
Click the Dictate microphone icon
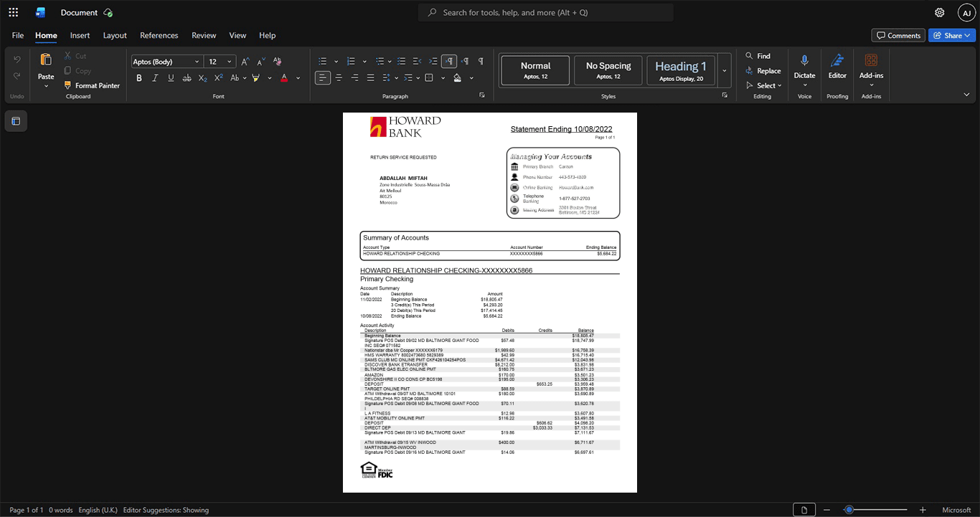(805, 60)
